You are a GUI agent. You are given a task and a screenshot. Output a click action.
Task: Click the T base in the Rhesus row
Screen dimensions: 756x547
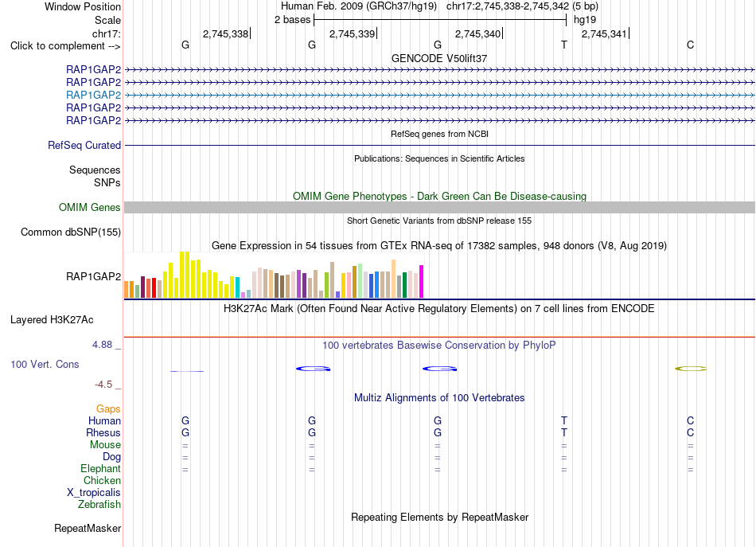564,432
